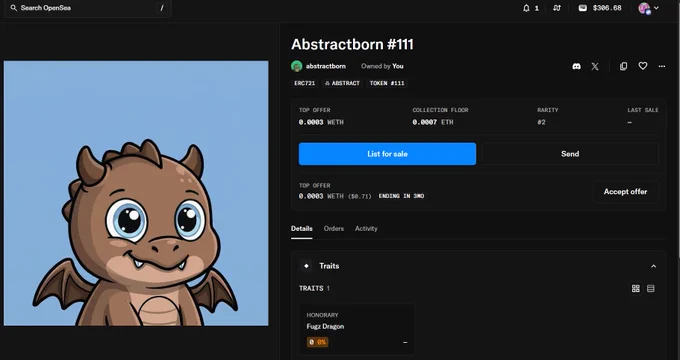Click the List for sale button
The width and height of the screenshot is (680, 360).
pos(387,154)
